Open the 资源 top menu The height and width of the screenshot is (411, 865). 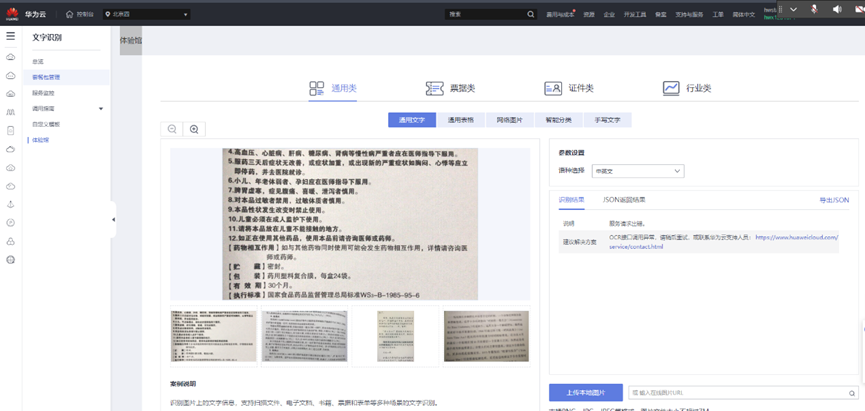pyautogui.click(x=589, y=15)
